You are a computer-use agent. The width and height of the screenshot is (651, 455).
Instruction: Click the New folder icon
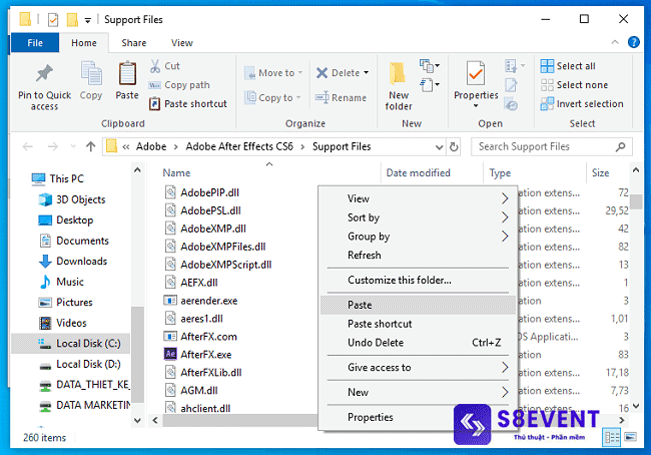pos(398,73)
